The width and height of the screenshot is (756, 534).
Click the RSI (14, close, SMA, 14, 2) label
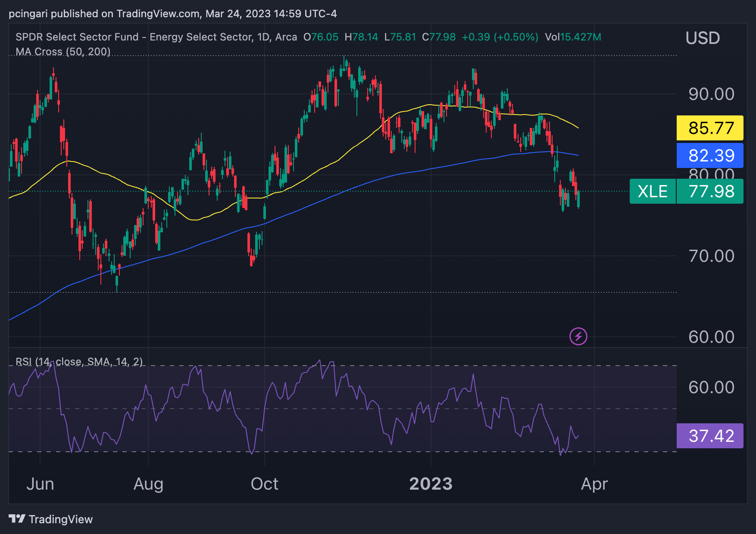pyautogui.click(x=79, y=361)
